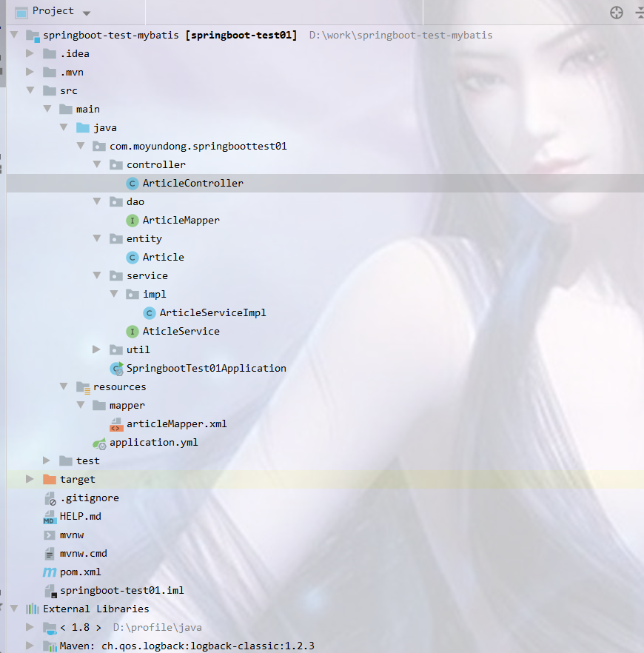
Task: Click the articleMapper.xml file icon
Action: point(116,424)
